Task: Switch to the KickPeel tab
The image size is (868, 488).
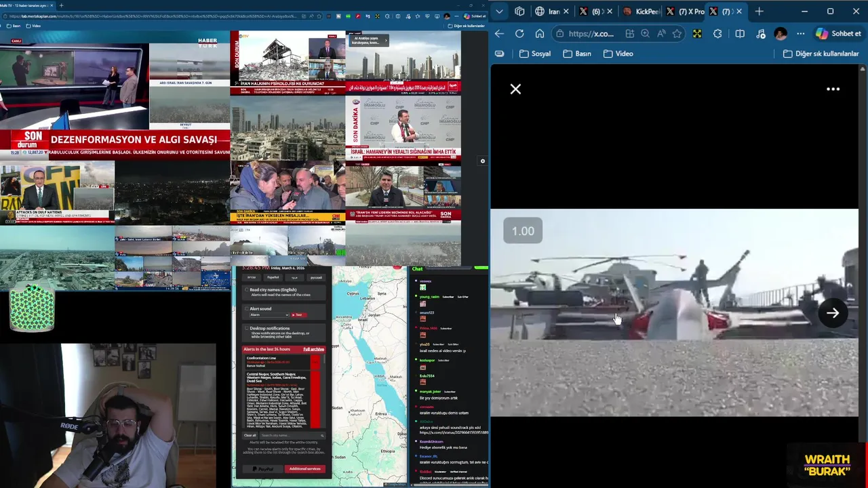Action: tap(640, 11)
